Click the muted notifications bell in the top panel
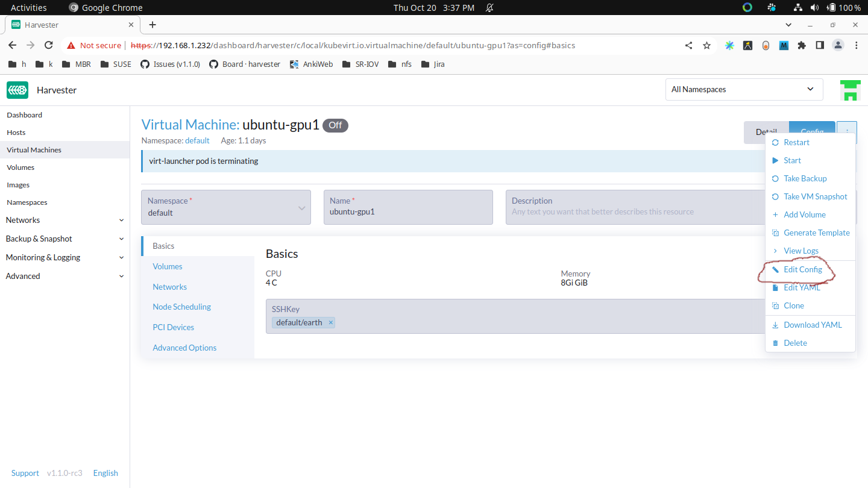 (489, 8)
